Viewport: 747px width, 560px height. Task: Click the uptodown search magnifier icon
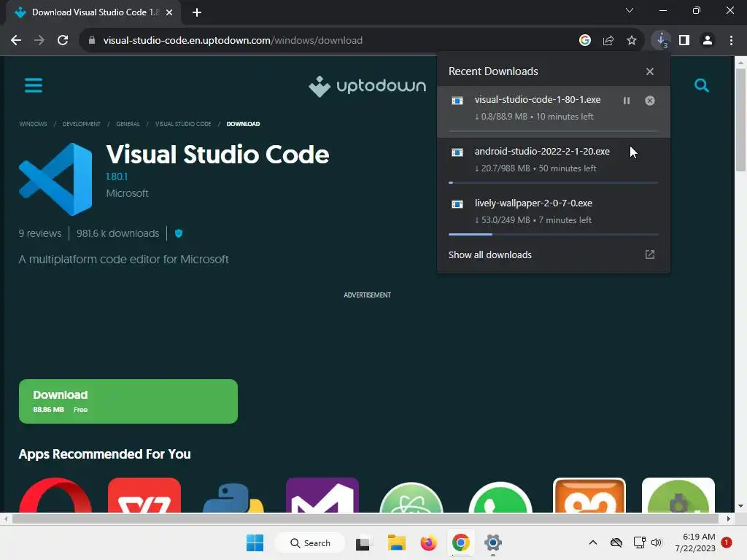coord(701,85)
